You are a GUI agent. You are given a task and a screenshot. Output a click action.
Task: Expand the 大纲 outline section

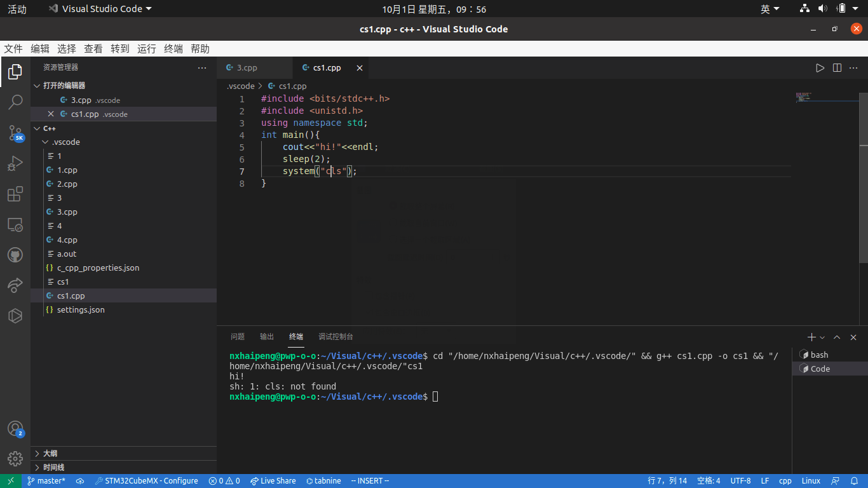123,454
